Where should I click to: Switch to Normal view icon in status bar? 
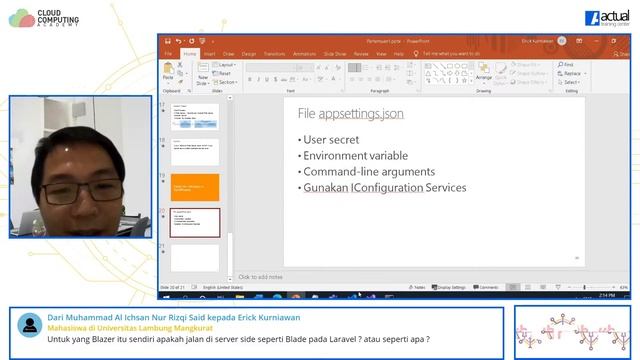click(x=513, y=287)
